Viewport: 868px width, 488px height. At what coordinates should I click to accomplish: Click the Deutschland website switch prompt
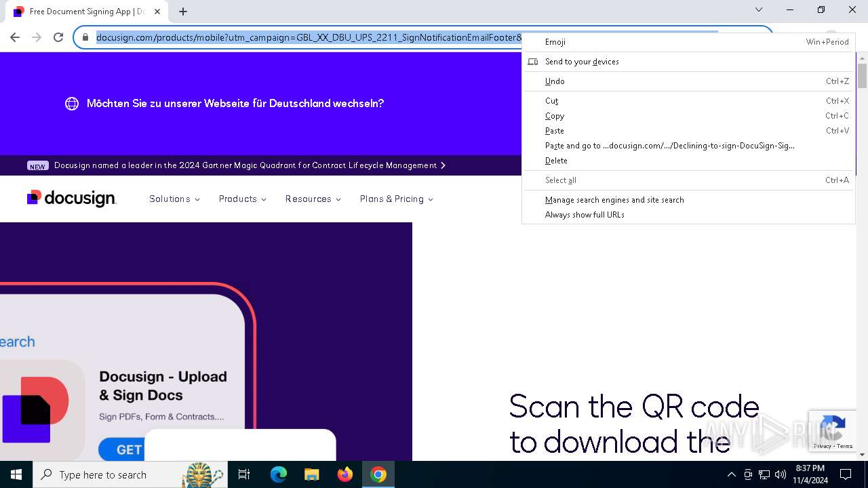click(x=235, y=104)
